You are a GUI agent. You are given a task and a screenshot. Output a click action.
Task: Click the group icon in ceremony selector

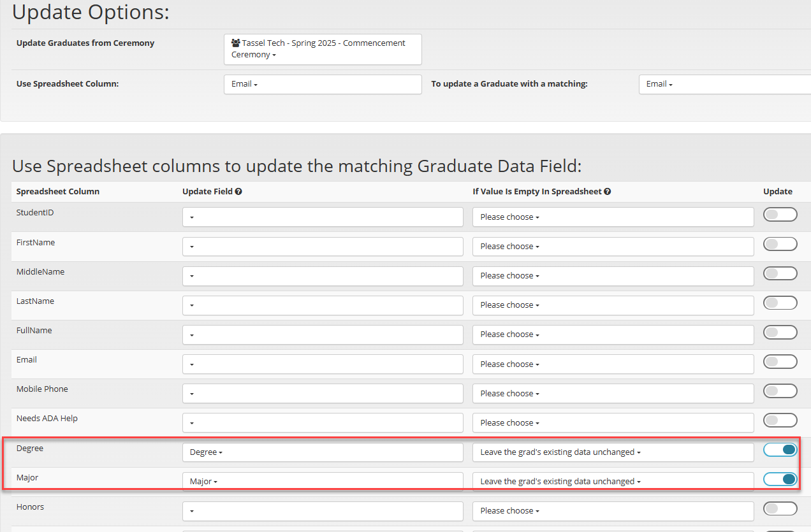[x=235, y=43]
